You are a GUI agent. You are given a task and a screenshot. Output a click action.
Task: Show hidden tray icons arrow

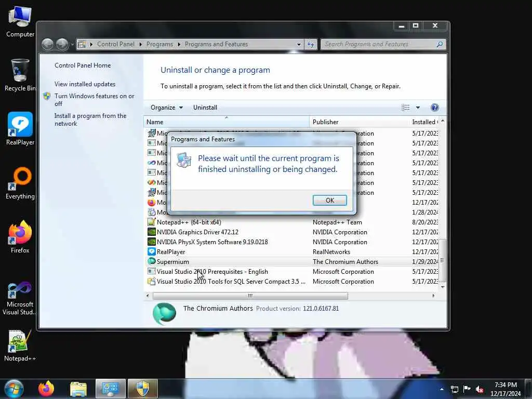[442, 389]
